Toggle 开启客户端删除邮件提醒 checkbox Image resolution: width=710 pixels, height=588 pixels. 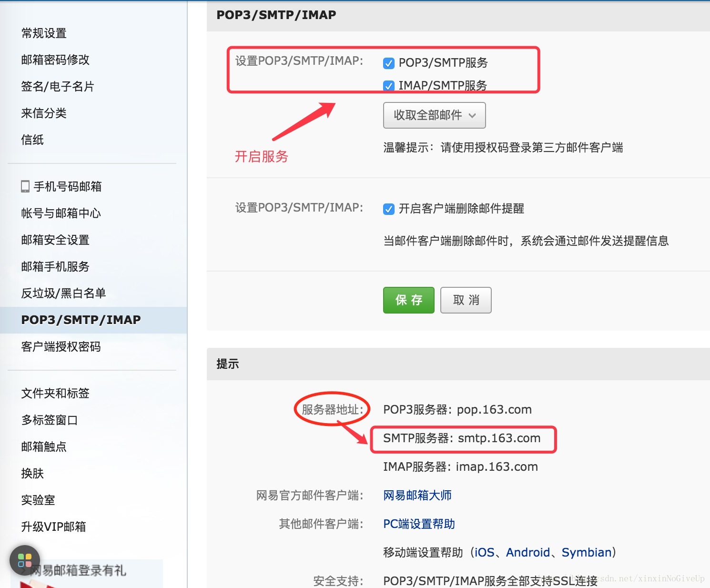tap(389, 209)
